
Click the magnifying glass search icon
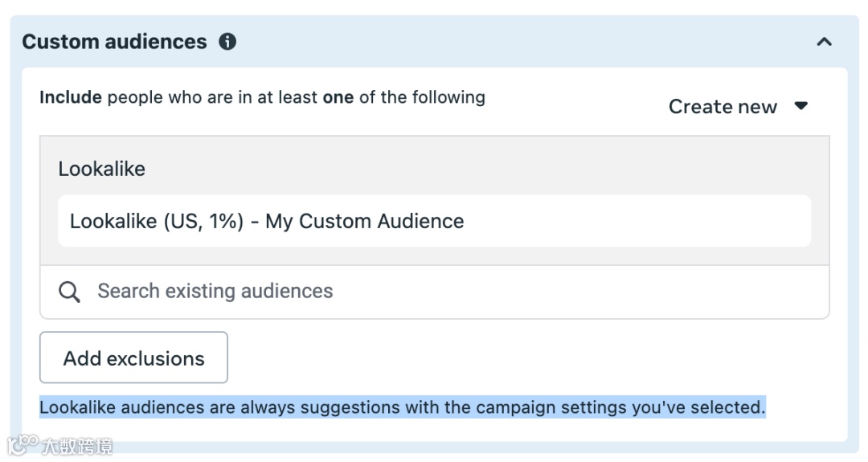click(x=70, y=292)
